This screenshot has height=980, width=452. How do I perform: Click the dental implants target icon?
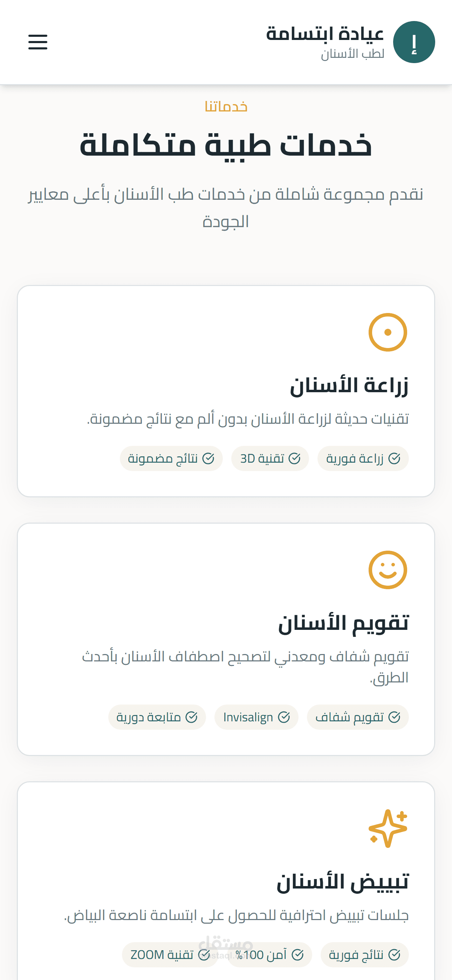pos(387,332)
